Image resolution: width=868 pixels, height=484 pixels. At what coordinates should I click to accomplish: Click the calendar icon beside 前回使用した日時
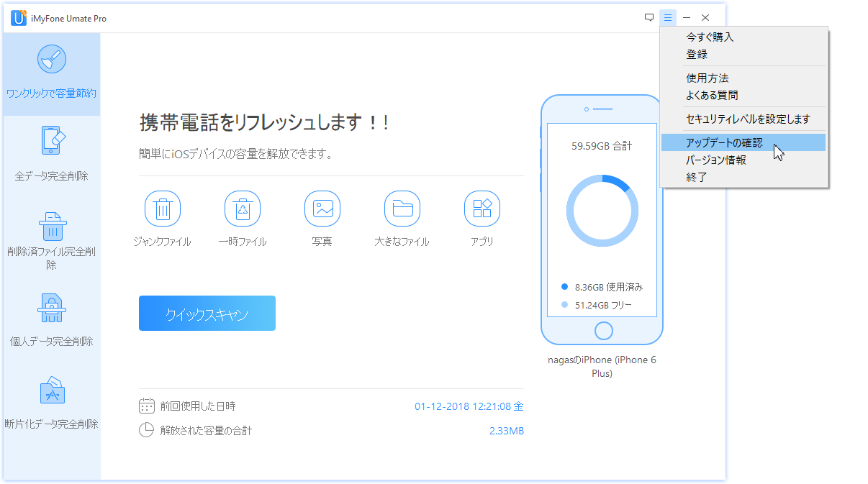(147, 406)
